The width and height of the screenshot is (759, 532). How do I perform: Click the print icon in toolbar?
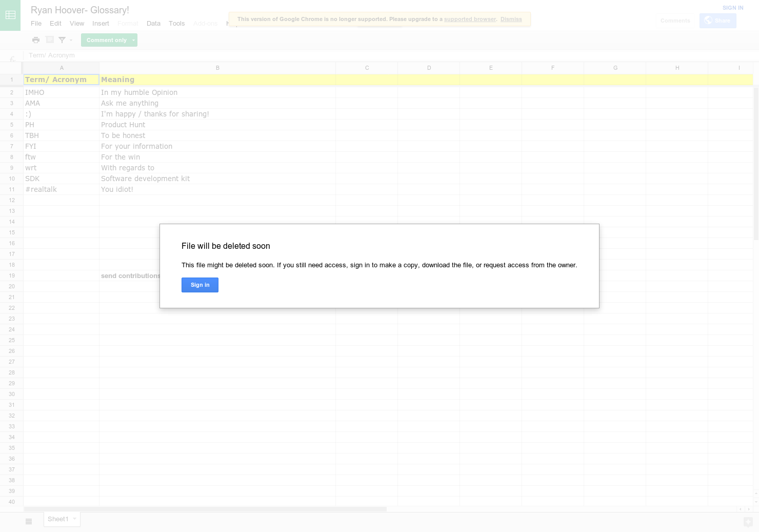click(36, 40)
